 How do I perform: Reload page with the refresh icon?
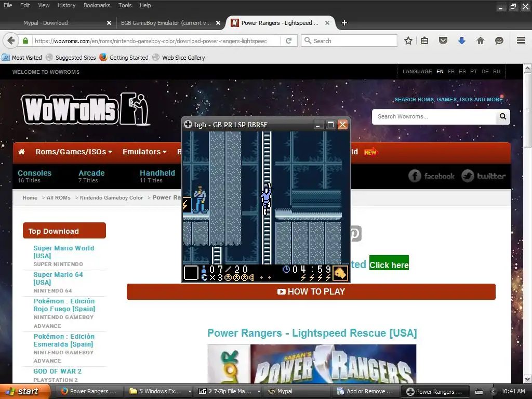289,41
